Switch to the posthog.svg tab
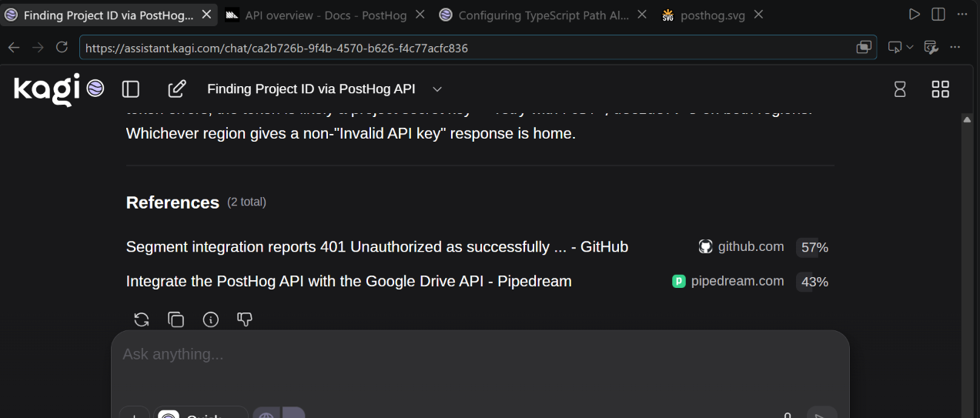The image size is (980, 418). (x=703, y=15)
